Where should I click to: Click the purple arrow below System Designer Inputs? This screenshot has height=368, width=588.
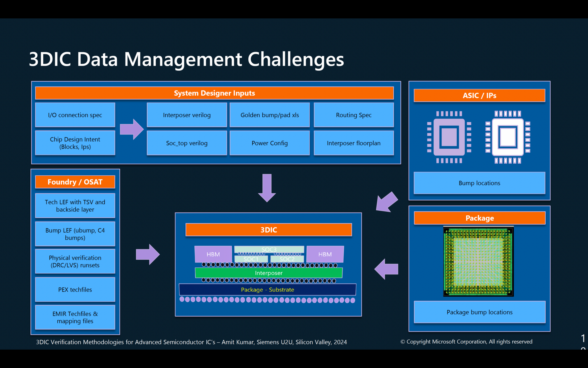267,188
